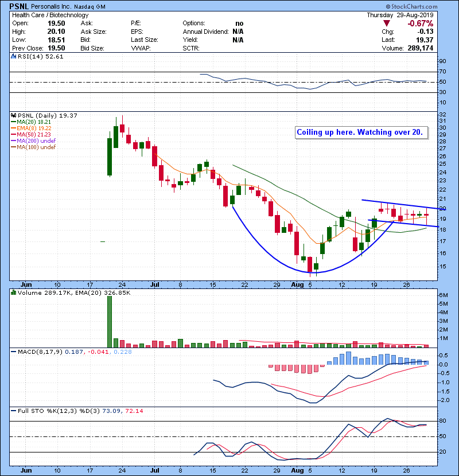Click the Personalis Inc. company name

[51, 7]
